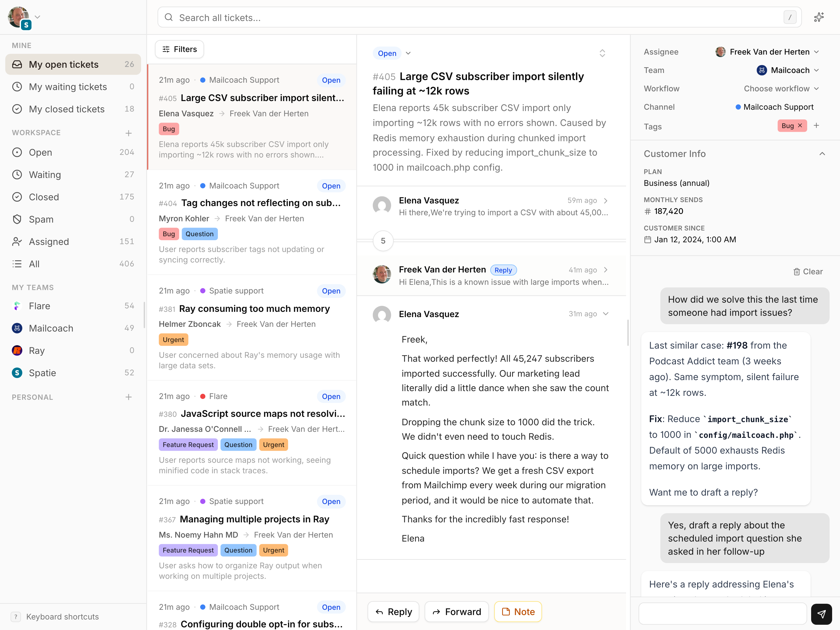Send the AI prompt via paper plane icon
This screenshot has height=630, width=840.
[821, 614]
